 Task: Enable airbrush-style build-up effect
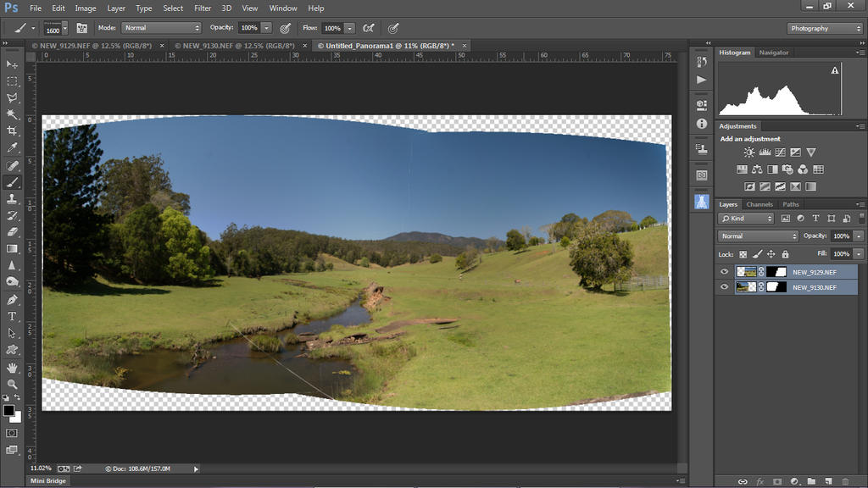368,28
